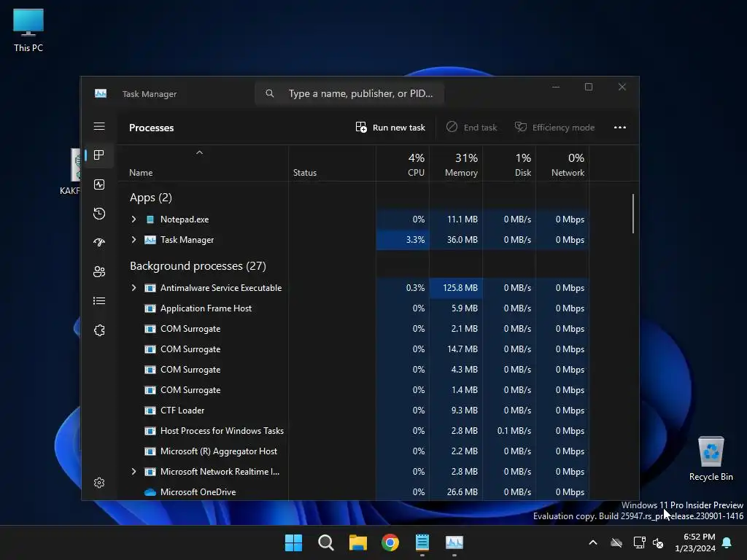
Task: Toggle sort order via Name column arrow
Action: click(200, 153)
